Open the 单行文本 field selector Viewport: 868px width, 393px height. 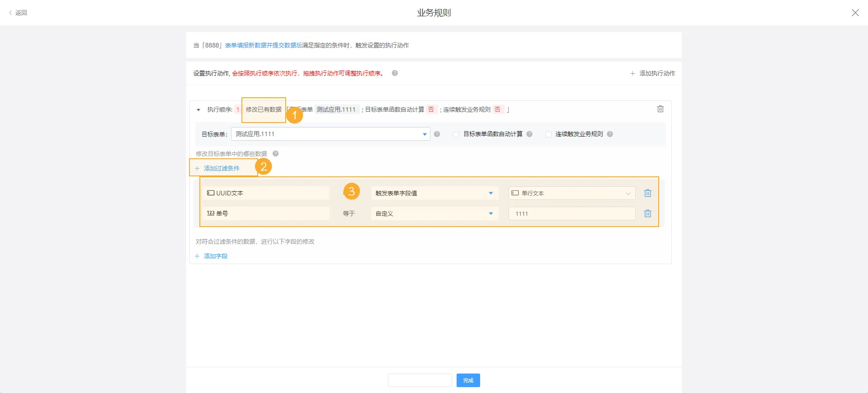(x=571, y=193)
